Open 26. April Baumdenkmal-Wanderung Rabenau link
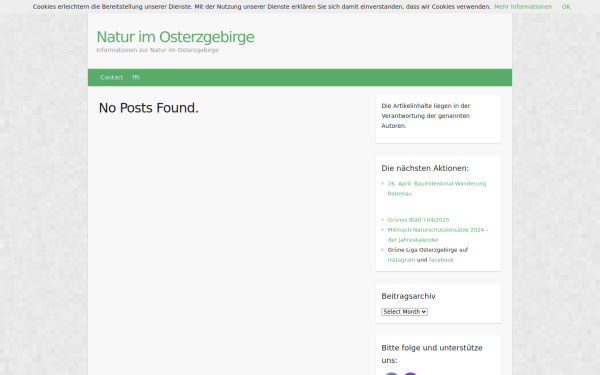The width and height of the screenshot is (600, 375). (437, 188)
